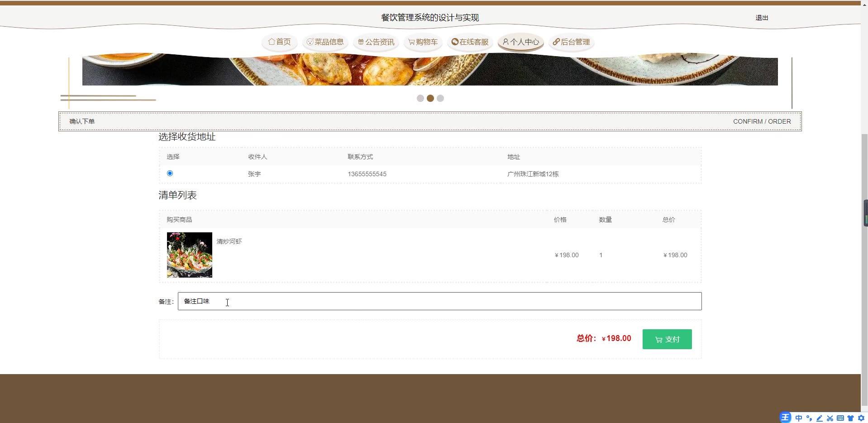Click the input method 王 logo icon
The height and width of the screenshot is (423, 868).
click(x=786, y=418)
